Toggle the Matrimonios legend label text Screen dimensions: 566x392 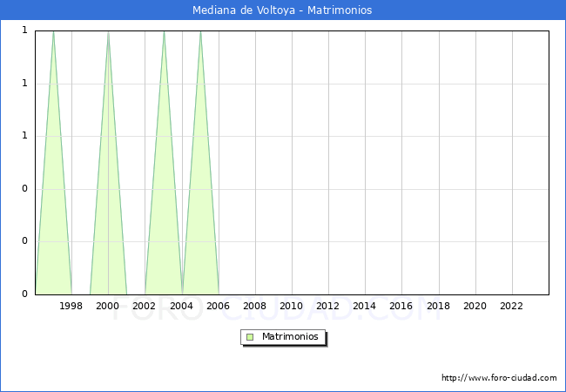290,336
